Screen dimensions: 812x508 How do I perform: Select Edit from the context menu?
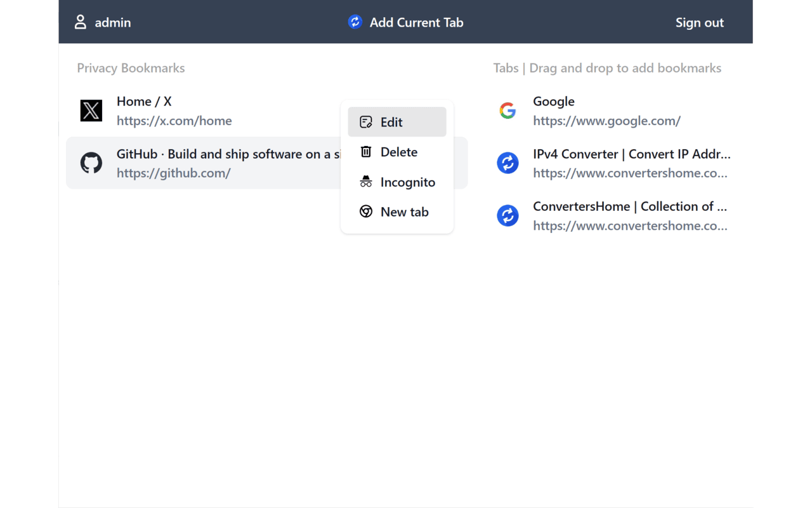(391, 121)
